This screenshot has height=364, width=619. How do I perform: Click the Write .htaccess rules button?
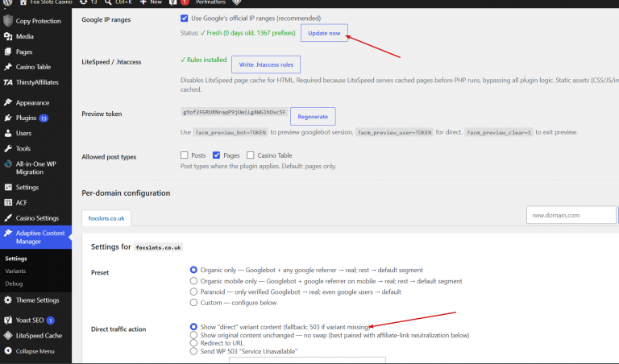266,64
